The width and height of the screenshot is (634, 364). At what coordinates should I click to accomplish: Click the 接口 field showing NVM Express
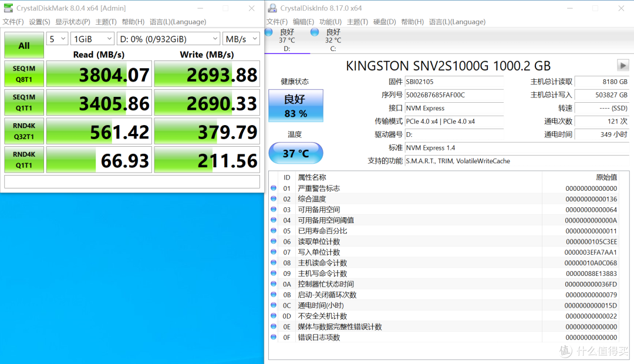[x=454, y=108]
